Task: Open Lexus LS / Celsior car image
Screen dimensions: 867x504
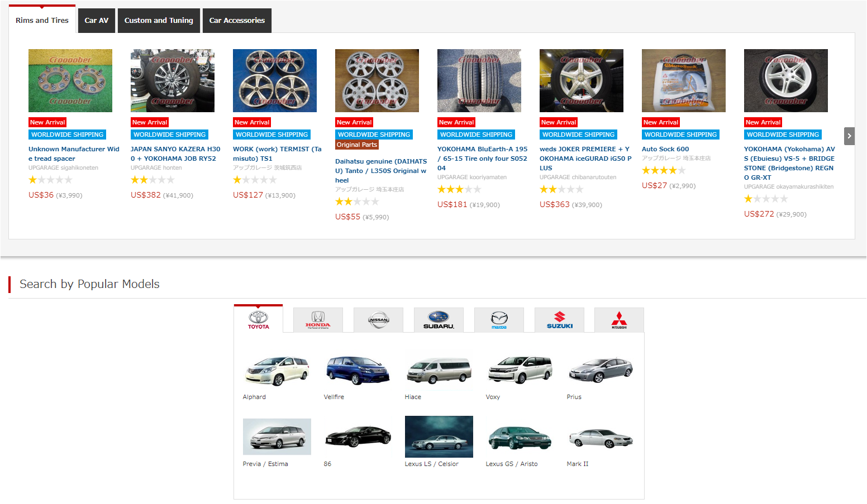Action: click(439, 436)
